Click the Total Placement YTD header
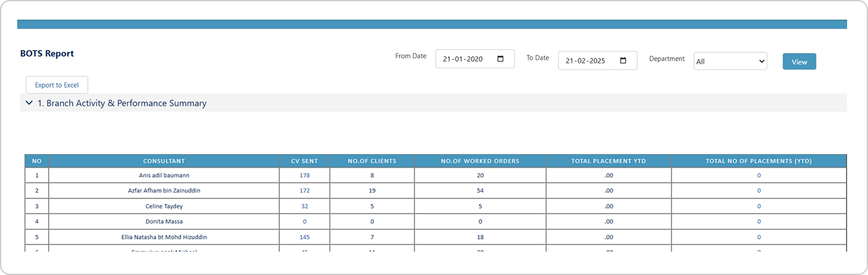The width and height of the screenshot is (868, 275). [608, 161]
